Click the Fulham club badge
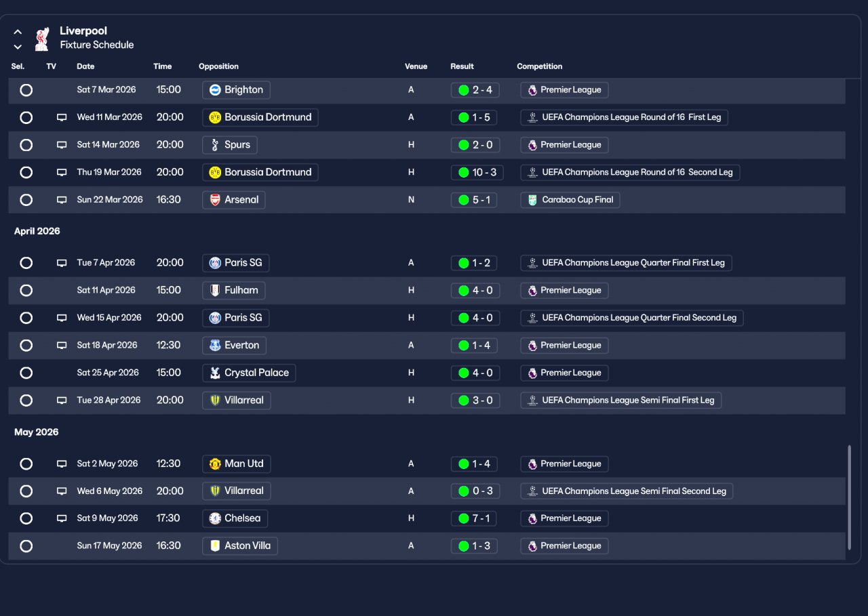The height and width of the screenshot is (616, 868). (x=215, y=291)
